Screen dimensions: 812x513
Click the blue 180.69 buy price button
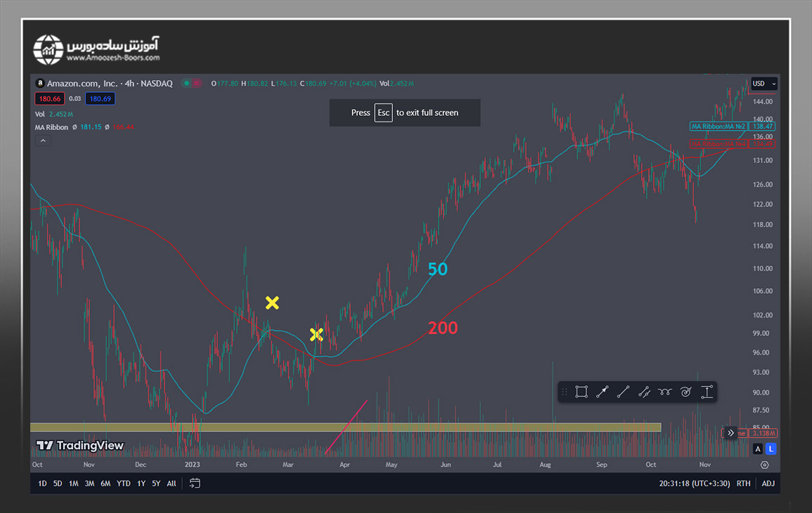click(x=100, y=99)
